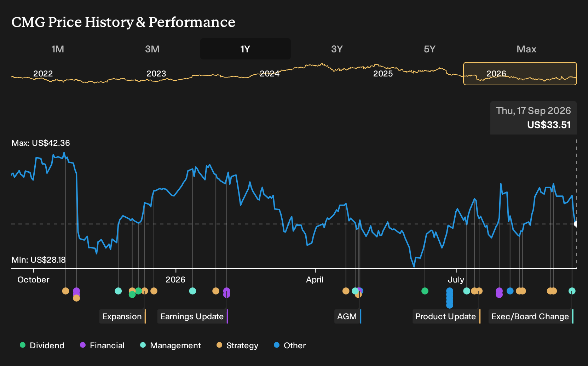Click the highlighted 2026 range selector box
This screenshot has height=366, width=588.
click(520, 74)
